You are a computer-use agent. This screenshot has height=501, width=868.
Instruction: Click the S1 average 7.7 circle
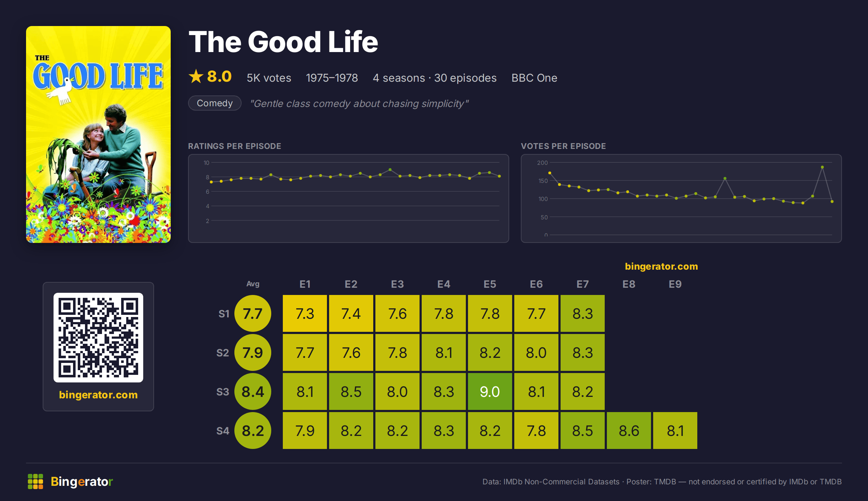pyautogui.click(x=253, y=313)
